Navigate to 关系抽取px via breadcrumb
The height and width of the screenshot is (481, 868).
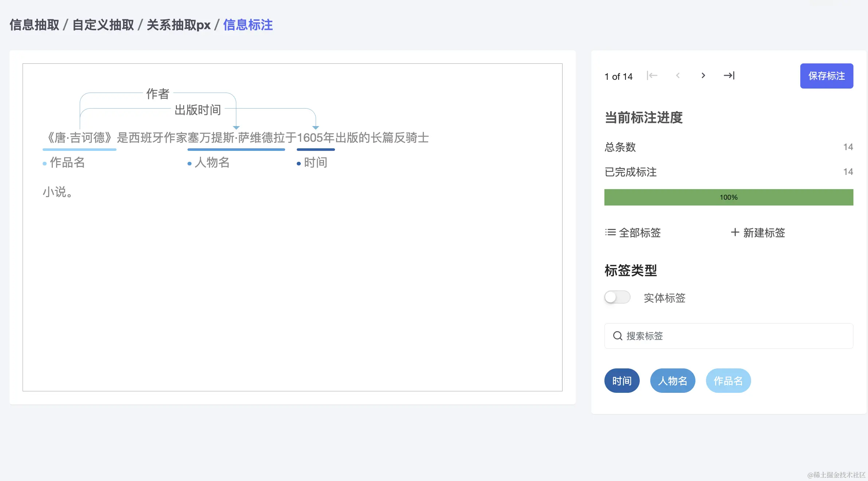pos(178,24)
